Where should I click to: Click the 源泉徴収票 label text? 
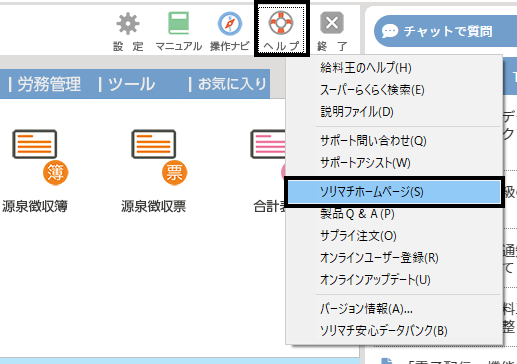(153, 206)
